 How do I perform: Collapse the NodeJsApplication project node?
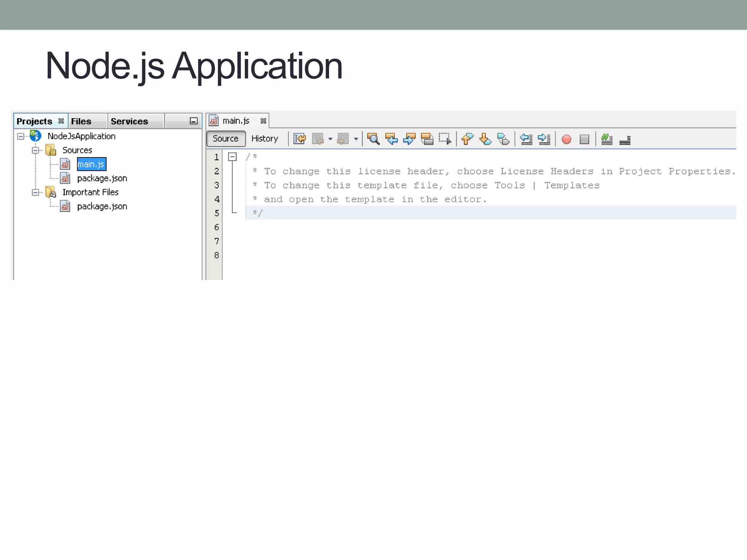(21, 136)
